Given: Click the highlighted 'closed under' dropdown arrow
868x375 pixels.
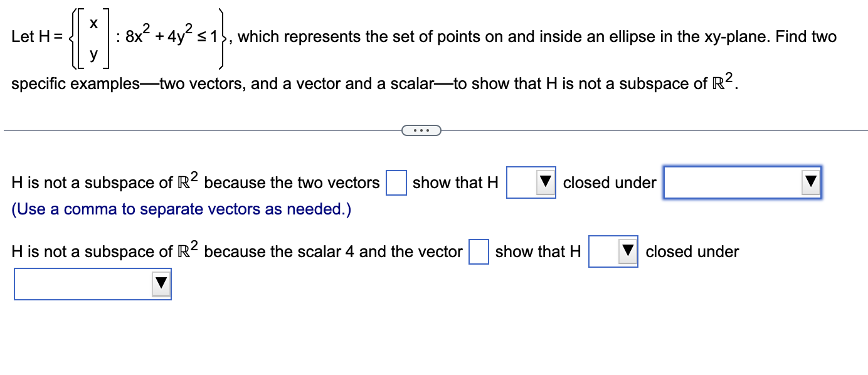Looking at the screenshot, I should (810, 182).
